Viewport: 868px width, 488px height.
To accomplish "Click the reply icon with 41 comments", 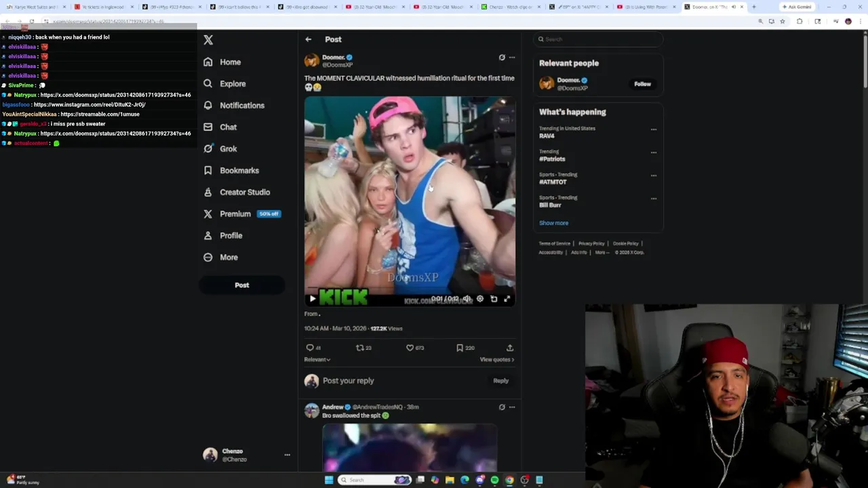I will pos(313,348).
